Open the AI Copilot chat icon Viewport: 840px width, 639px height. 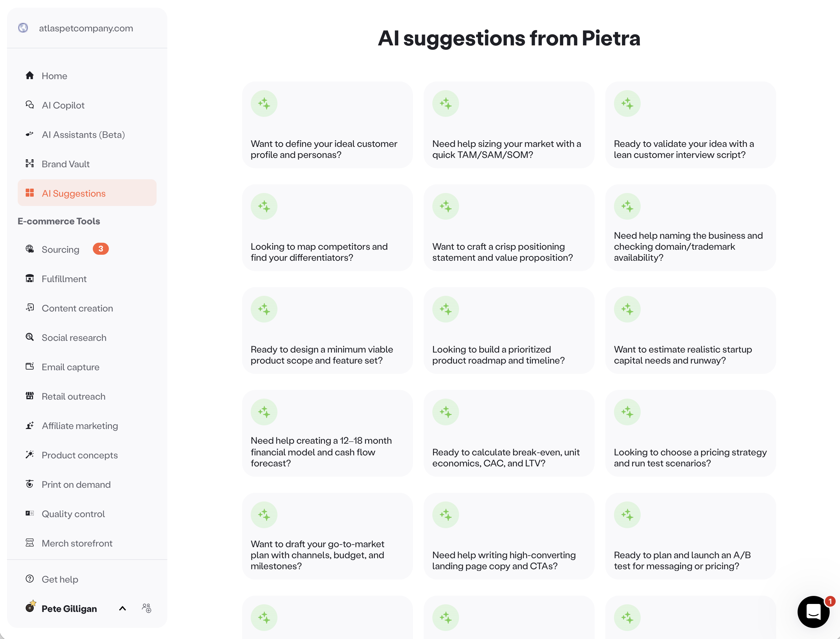pos(30,105)
